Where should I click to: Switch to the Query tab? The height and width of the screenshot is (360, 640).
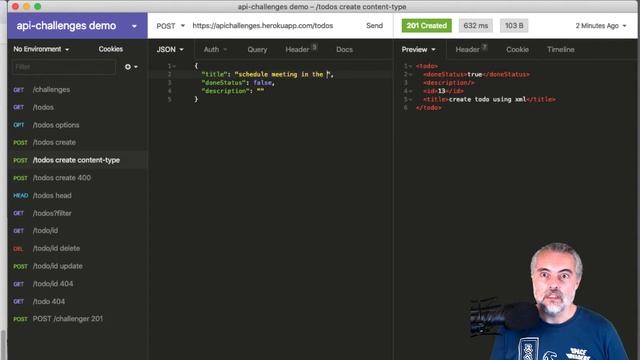point(257,49)
